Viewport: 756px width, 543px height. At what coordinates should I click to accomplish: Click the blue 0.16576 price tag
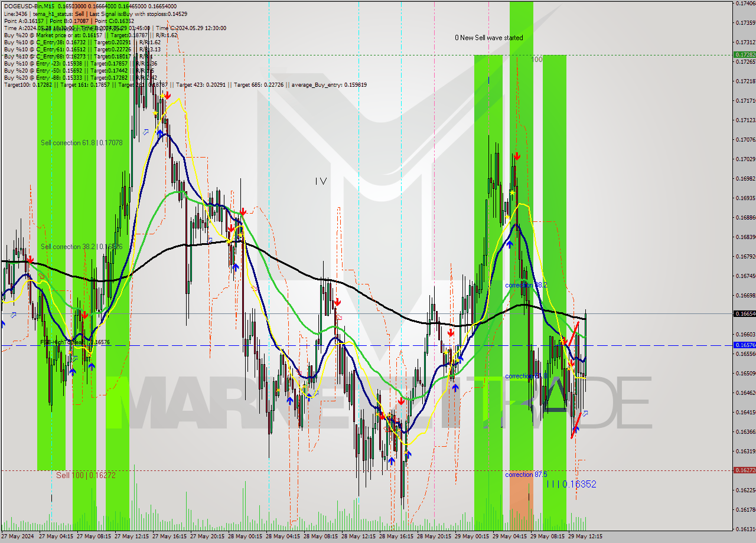point(744,345)
